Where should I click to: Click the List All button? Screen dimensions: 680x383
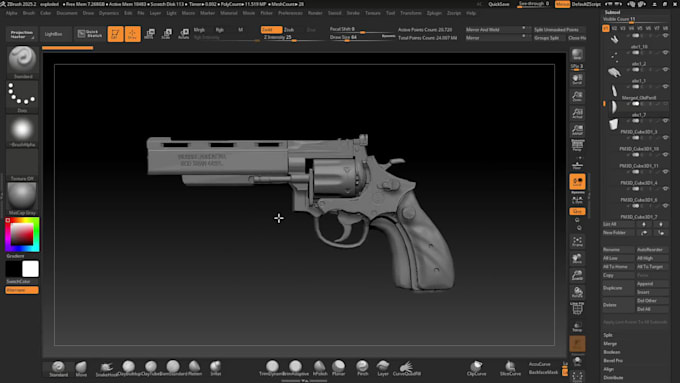click(618, 224)
